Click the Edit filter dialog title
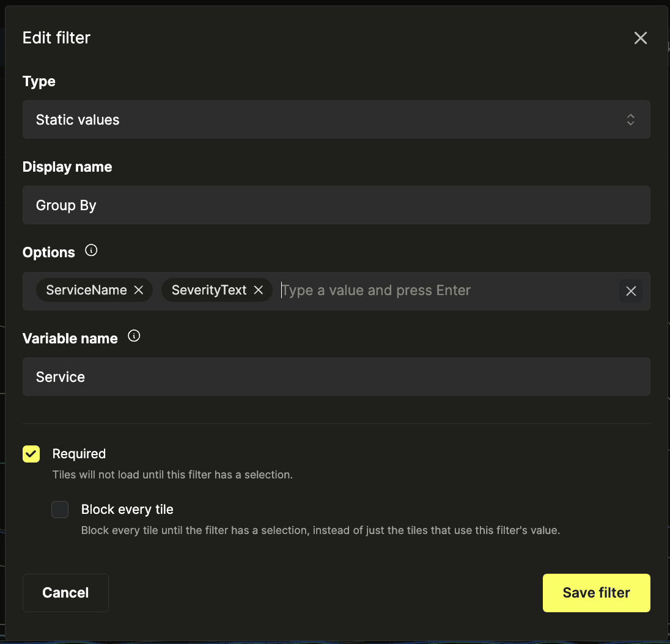This screenshot has height=644, width=670. click(56, 38)
